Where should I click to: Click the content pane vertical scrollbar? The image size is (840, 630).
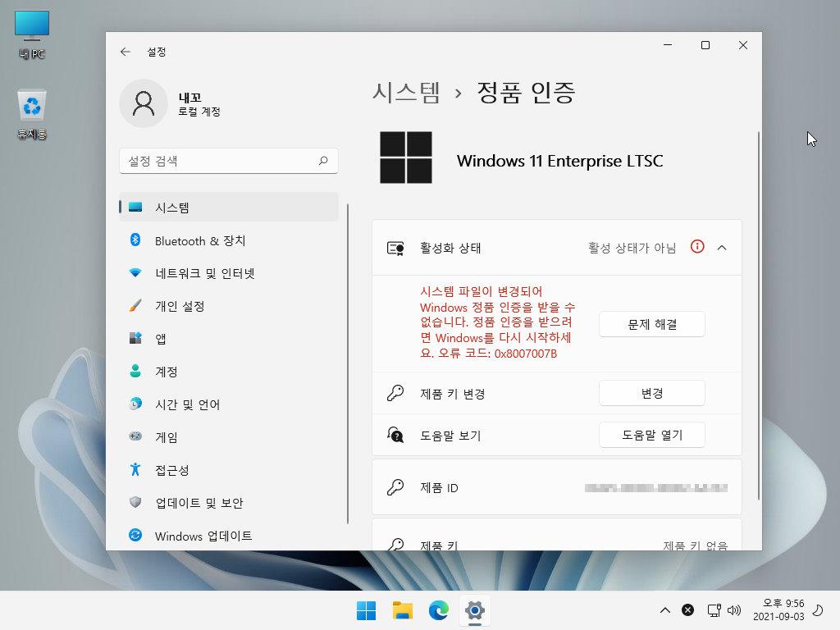(x=759, y=316)
